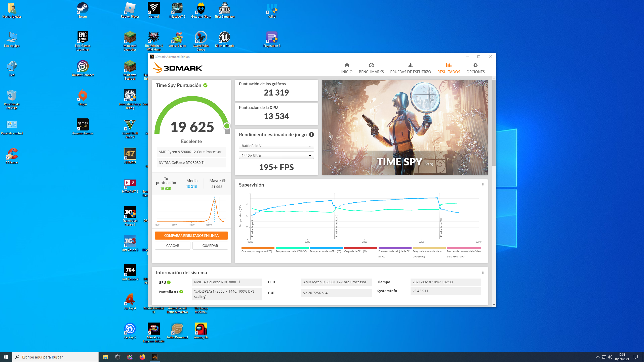Viewport: 644px width, 362px height.
Task: Click the Roblox Player desktop icon
Action: [130, 10]
